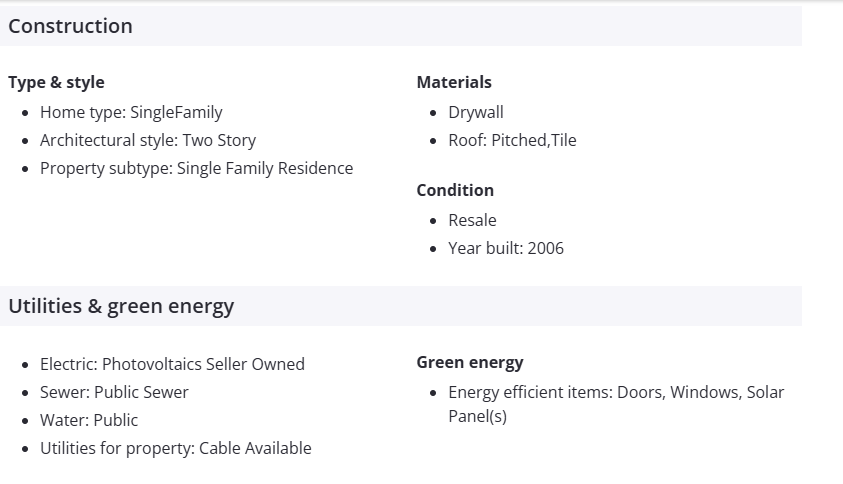The width and height of the screenshot is (843, 484).
Task: Click the Utilities & green energy header
Action: [121, 306]
